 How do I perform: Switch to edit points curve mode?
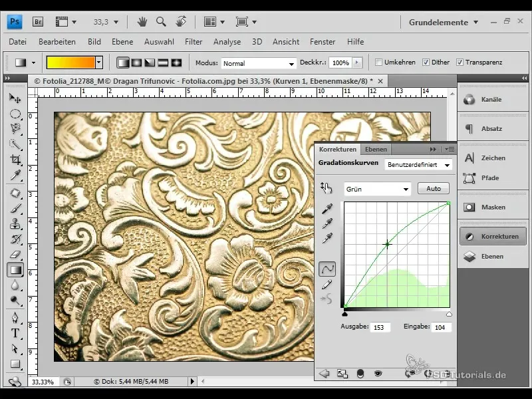click(327, 269)
